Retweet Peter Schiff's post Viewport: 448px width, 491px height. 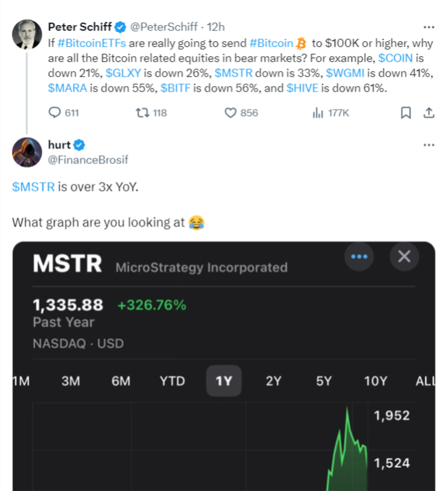(151, 112)
